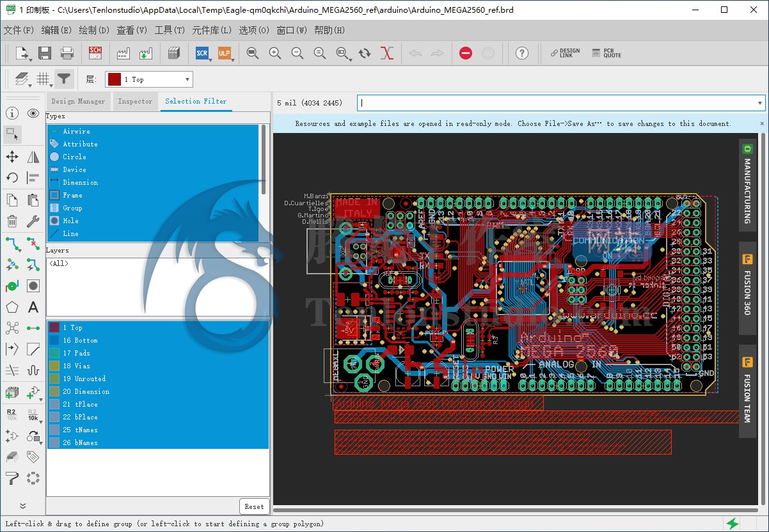
Task: Open the Fusion 360 side panel
Action: coord(747,288)
